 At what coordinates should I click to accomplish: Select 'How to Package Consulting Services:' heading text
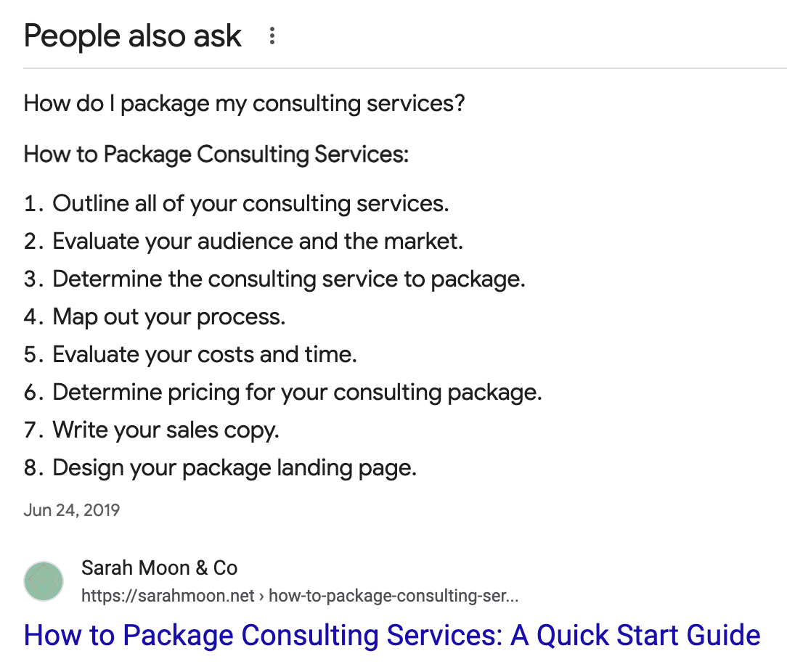click(216, 154)
